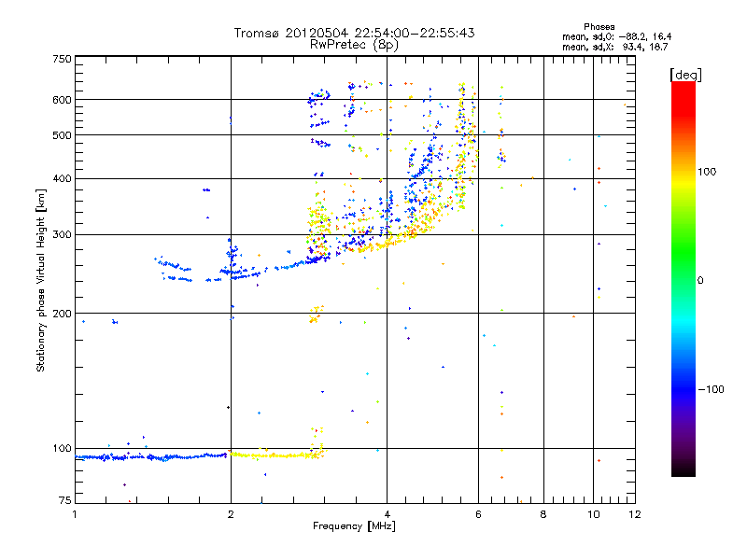Click the y-axis tick label '400'
The image size is (747, 560).
tap(62, 179)
